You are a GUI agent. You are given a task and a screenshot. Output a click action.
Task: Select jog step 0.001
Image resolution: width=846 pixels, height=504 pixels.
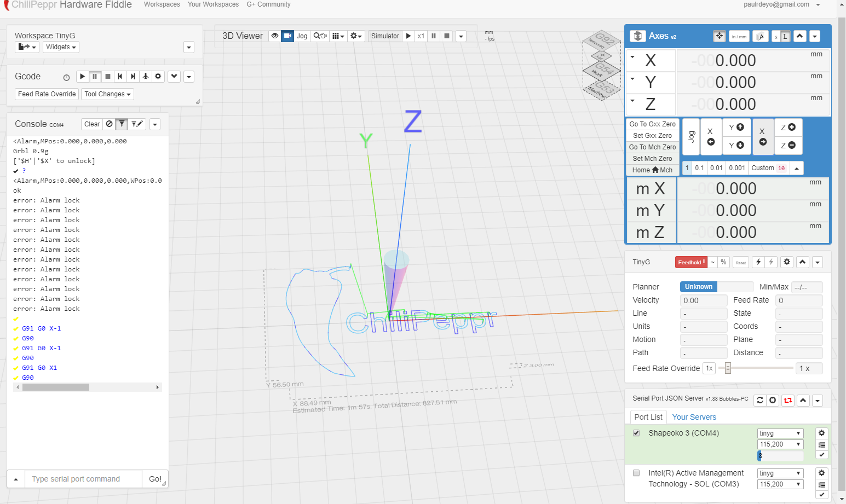(x=737, y=168)
